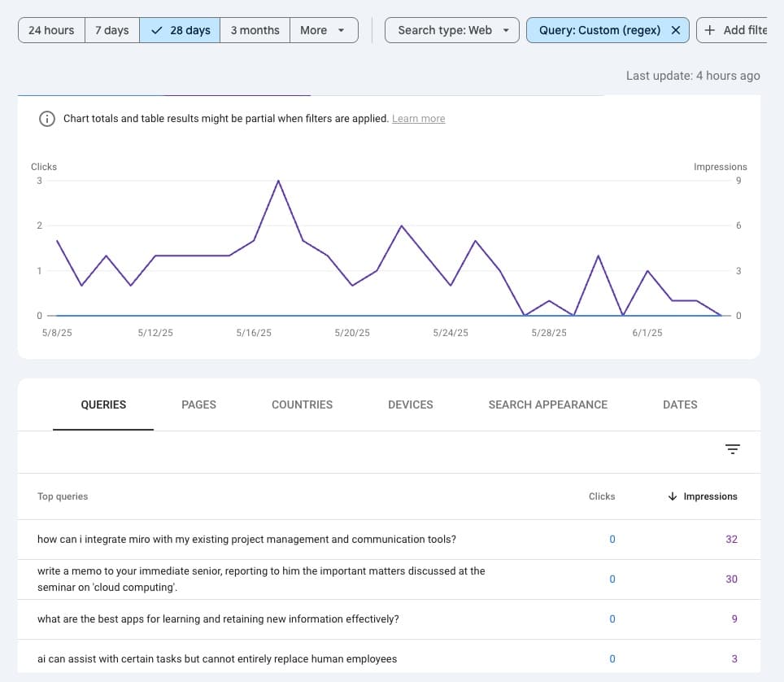
Task: Click the 5/24/25 date label on chart
Action: [451, 333]
